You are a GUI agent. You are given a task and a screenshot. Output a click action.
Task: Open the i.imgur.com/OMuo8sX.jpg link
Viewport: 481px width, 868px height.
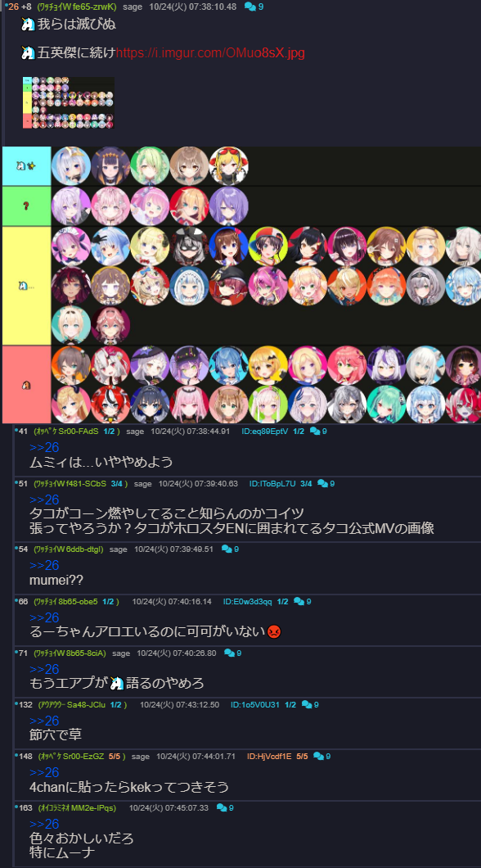pos(211,53)
